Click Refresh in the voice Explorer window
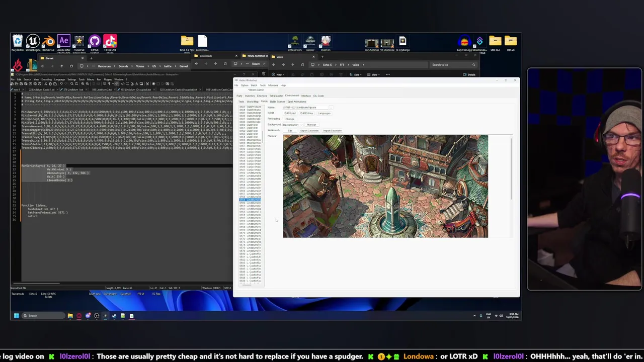Image resolution: width=644 pixels, height=362 pixels. tap(302, 64)
